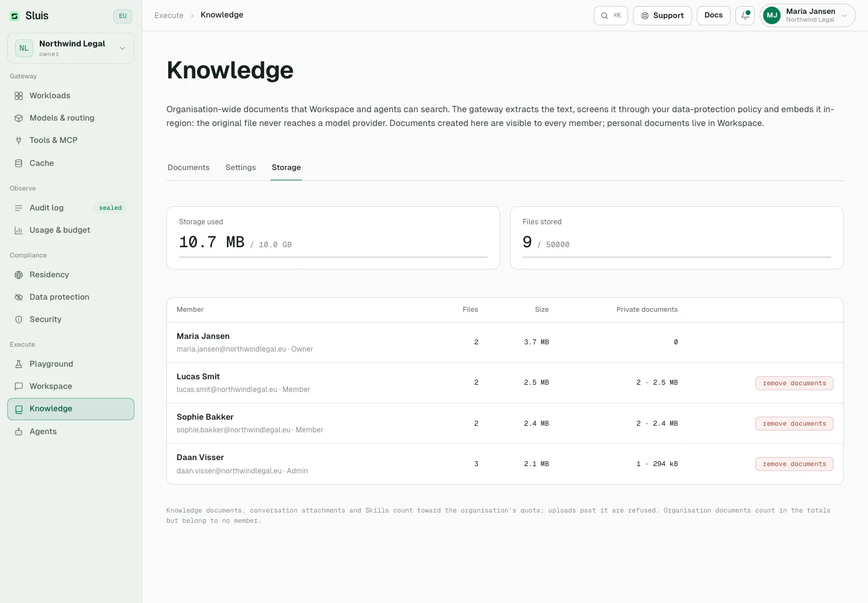
Task: Click the Tools & MCP plug icon
Action: 19,140
